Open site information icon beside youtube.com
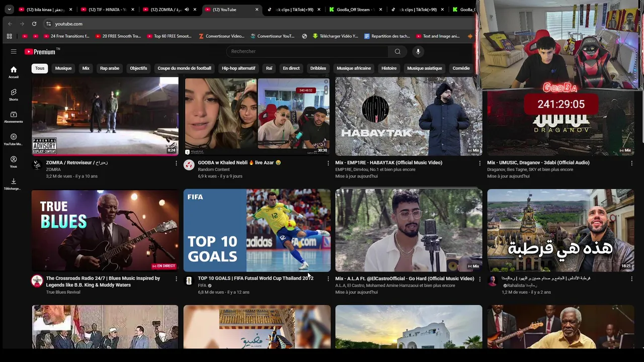 (x=48, y=24)
